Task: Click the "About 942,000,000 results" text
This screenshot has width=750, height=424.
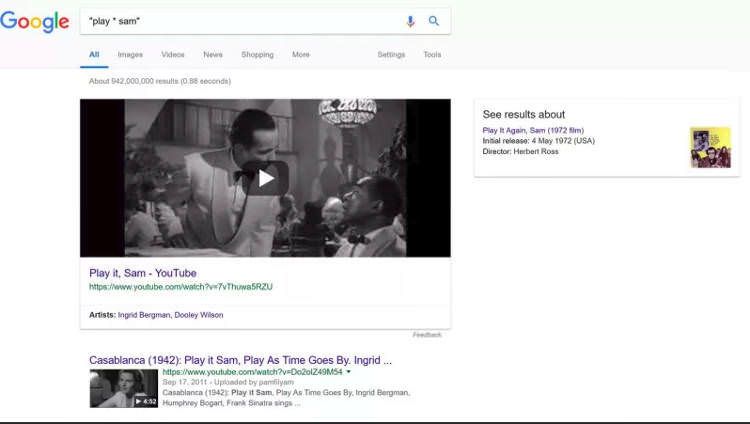Action: pyautogui.click(x=160, y=81)
